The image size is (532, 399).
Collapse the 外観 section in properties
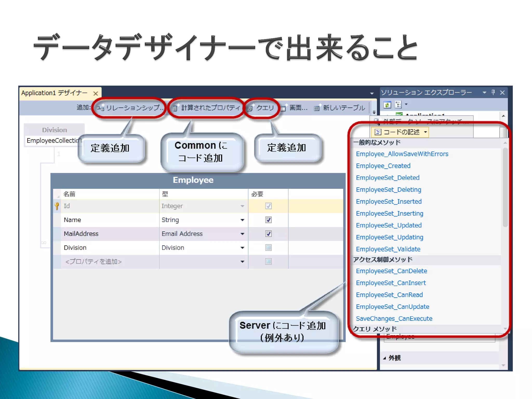[x=384, y=358]
